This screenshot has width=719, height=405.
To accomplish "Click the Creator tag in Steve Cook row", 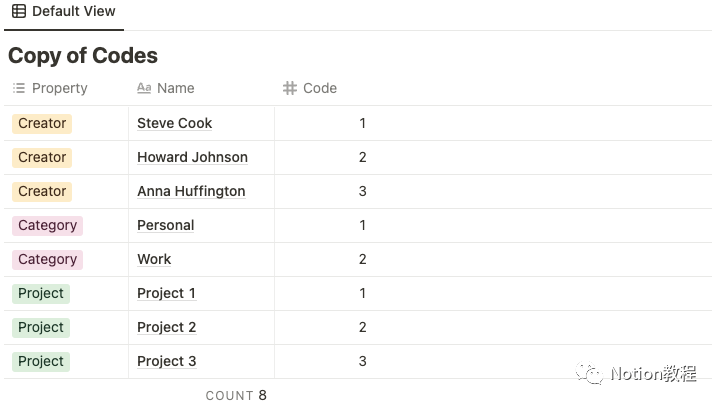I will 42,123.
